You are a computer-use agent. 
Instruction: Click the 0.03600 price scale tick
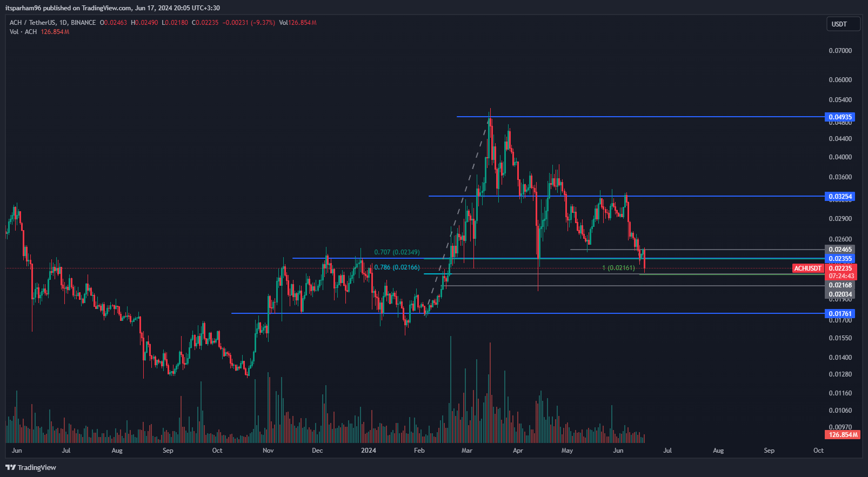pos(840,177)
